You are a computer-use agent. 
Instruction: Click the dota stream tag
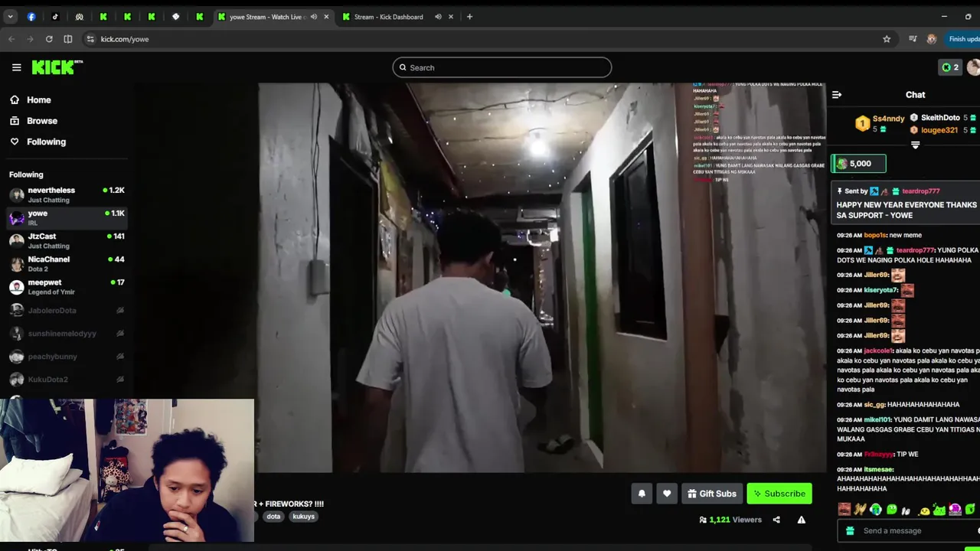pos(273,517)
